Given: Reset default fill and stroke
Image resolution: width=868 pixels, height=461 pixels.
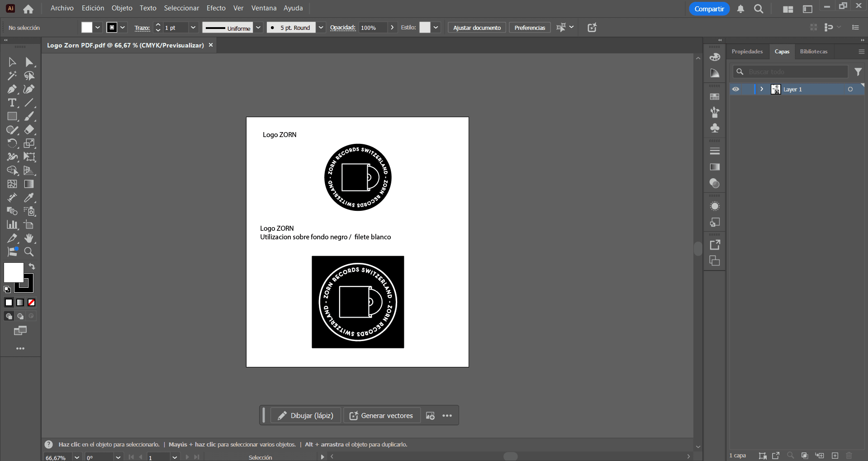Looking at the screenshot, I should click(x=7, y=290).
